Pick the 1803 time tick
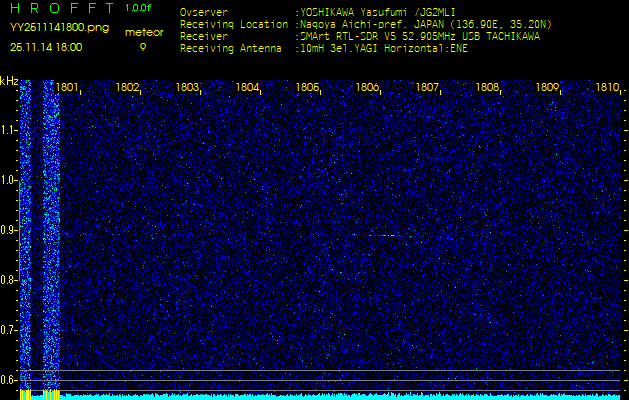629x400 pixels. [188, 87]
